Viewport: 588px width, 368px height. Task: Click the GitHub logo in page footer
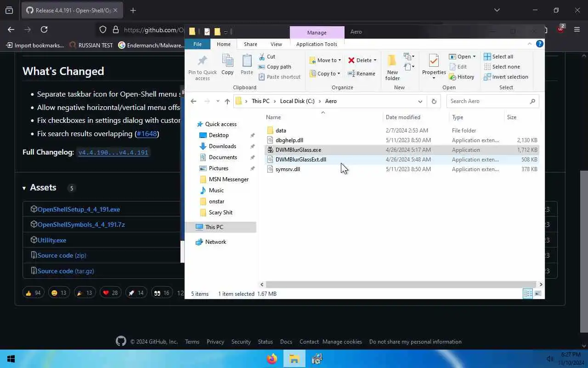pyautogui.click(x=121, y=341)
